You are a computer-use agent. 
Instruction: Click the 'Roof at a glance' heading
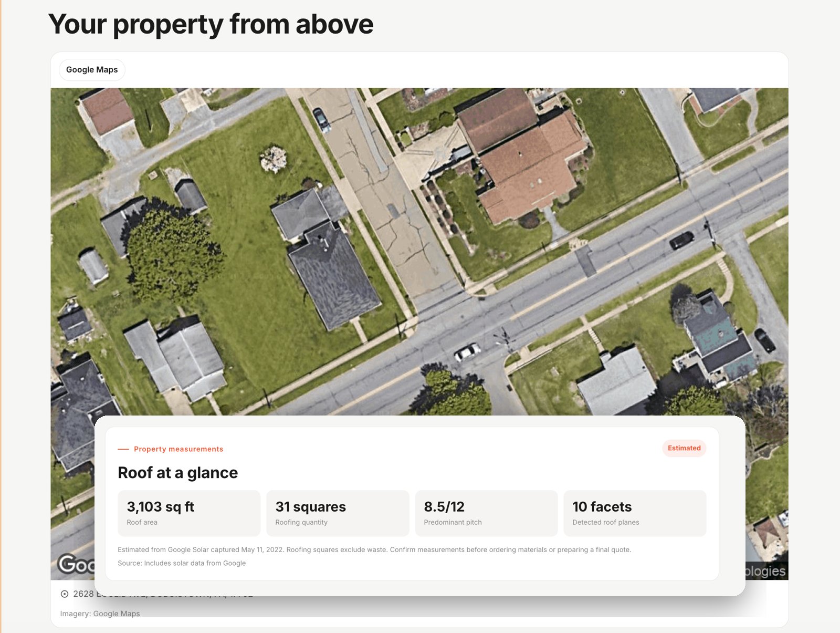click(177, 473)
